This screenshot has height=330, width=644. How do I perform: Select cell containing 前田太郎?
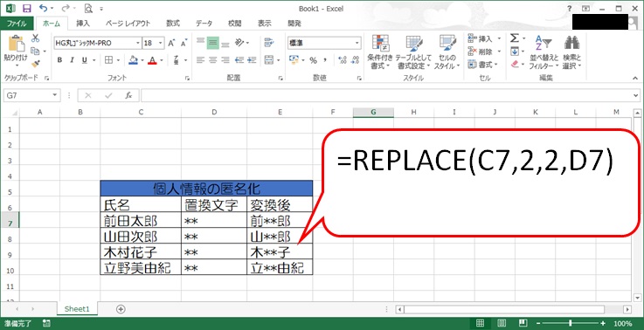[x=141, y=221]
